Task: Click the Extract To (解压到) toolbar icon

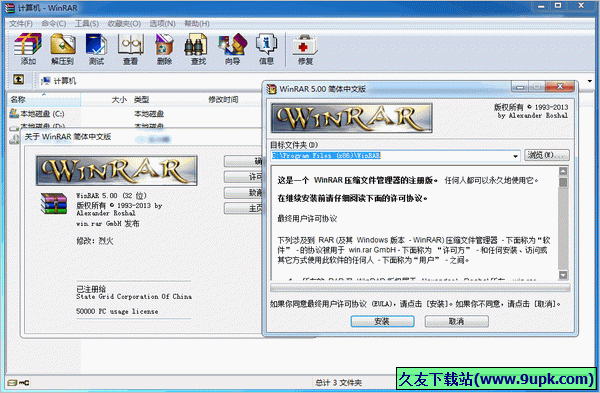Action: pos(62,49)
